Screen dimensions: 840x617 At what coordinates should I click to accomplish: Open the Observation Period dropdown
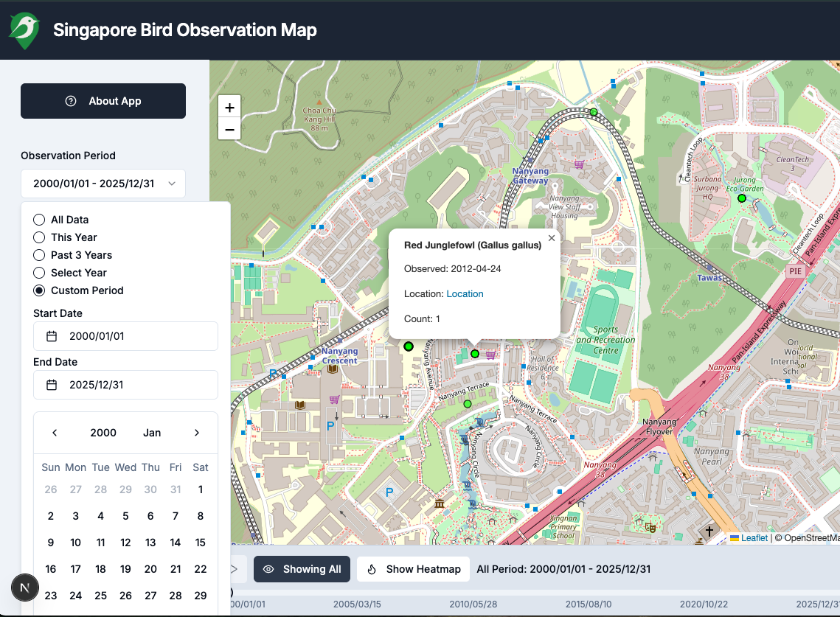click(x=103, y=183)
